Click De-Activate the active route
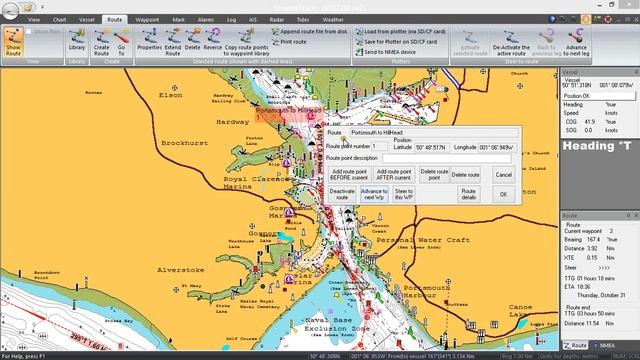The image size is (640, 360). click(x=511, y=42)
